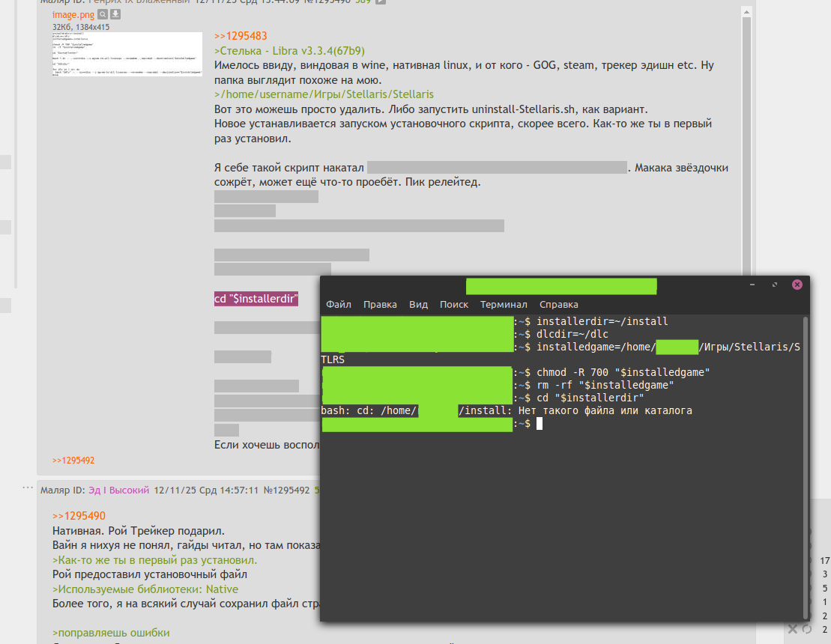
Task: Follow quoted post link >>1295490
Action: 79,516
